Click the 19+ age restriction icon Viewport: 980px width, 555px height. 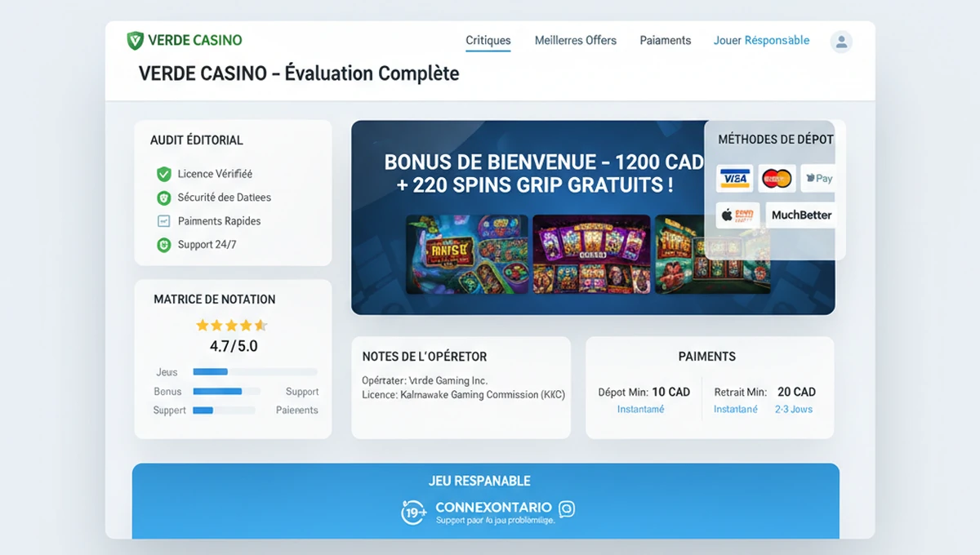click(x=413, y=513)
